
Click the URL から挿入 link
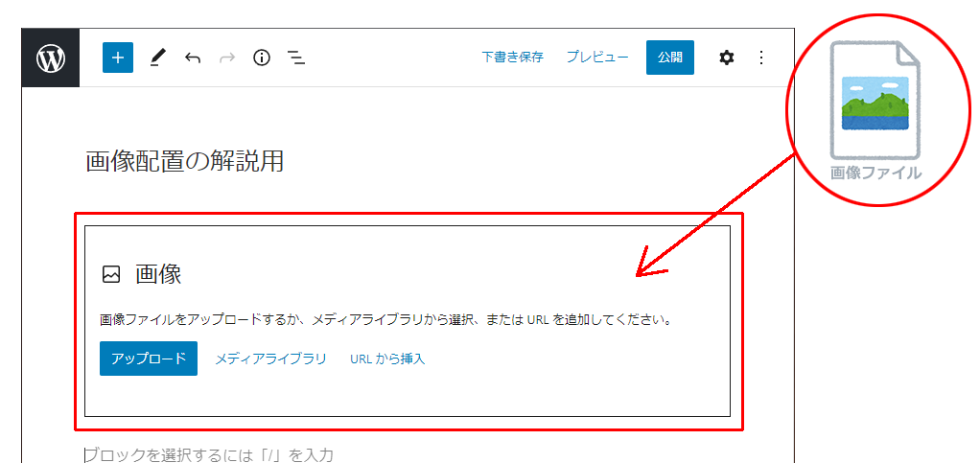[387, 359]
